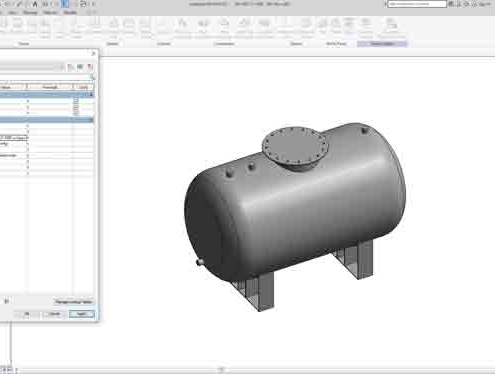Click the Delete Type icon in Family Types
The width and height of the screenshot is (495, 374).
90,67
